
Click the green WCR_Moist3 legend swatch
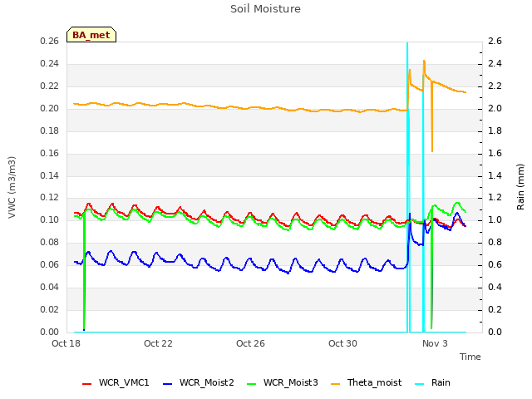click(251, 384)
